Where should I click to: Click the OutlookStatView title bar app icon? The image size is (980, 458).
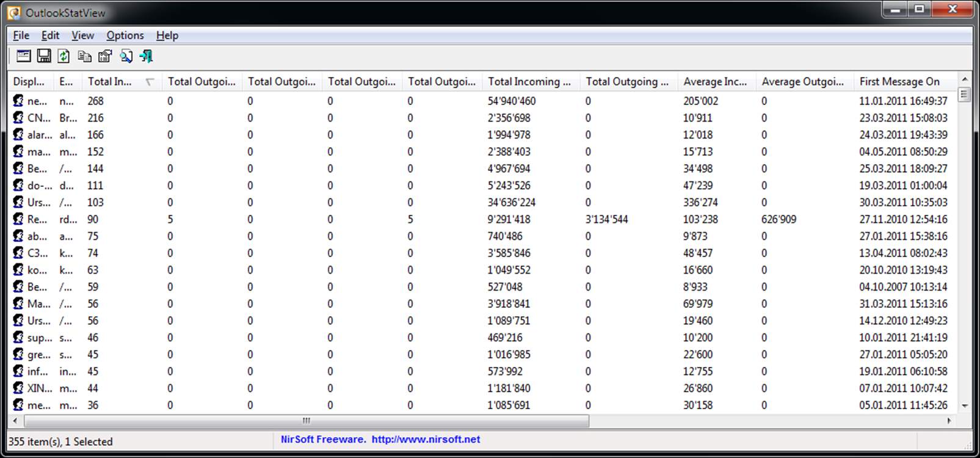(14, 12)
